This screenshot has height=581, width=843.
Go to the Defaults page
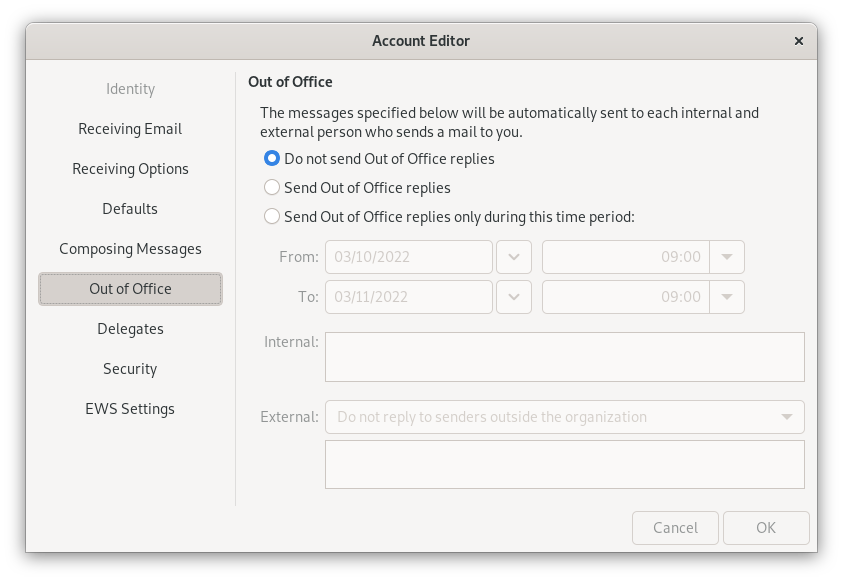(x=130, y=209)
